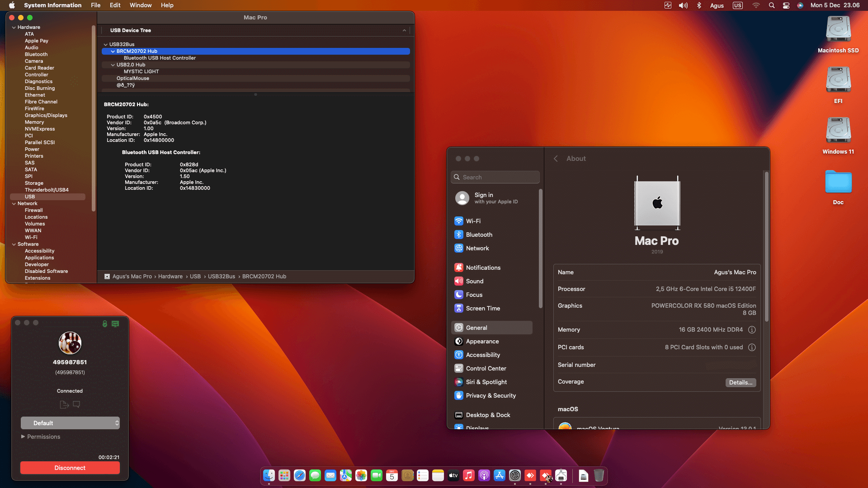This screenshot has height=488, width=868.
Task: Open Messages app in the Dock
Action: tap(315, 475)
